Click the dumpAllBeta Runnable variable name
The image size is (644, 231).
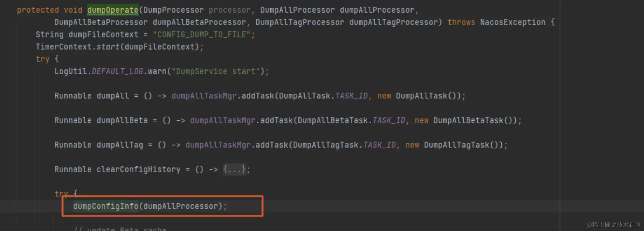pyautogui.click(x=122, y=121)
